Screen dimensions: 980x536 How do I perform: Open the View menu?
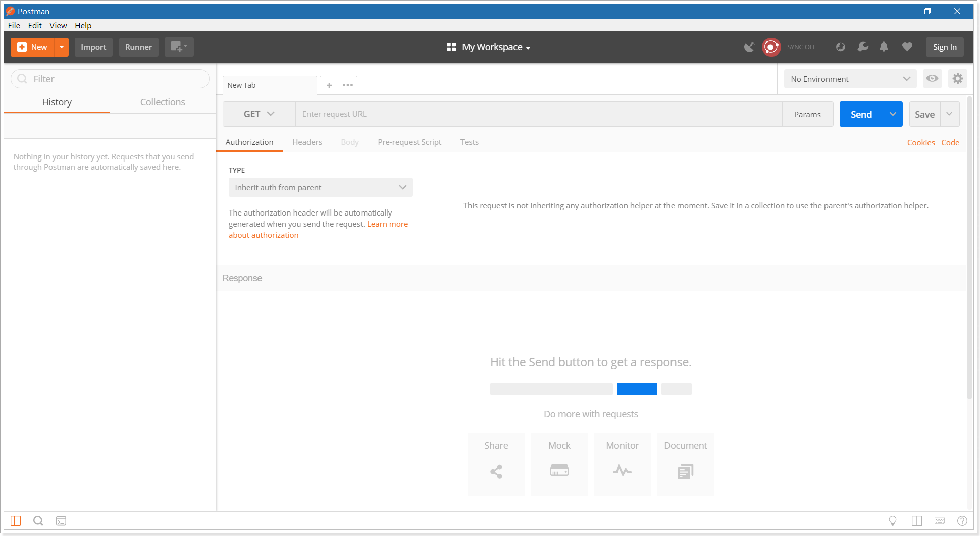click(58, 25)
